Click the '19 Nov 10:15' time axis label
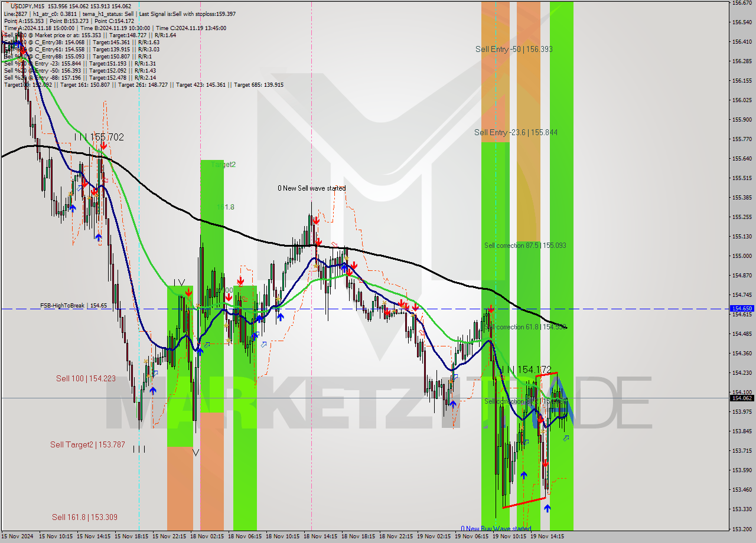 tap(510, 537)
